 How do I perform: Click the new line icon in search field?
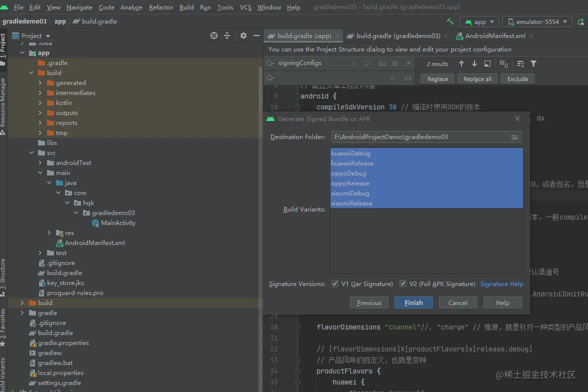click(x=366, y=64)
